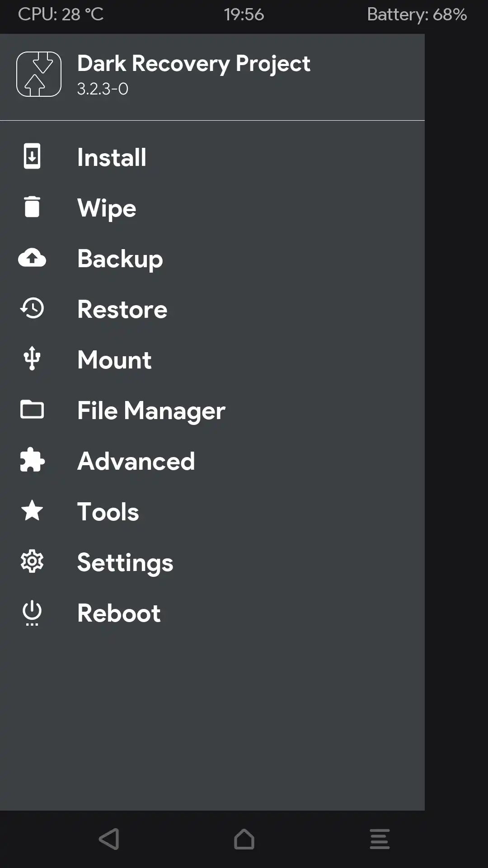Image resolution: width=488 pixels, height=868 pixels.
Task: Tap the Mount USB icon
Action: (x=32, y=359)
